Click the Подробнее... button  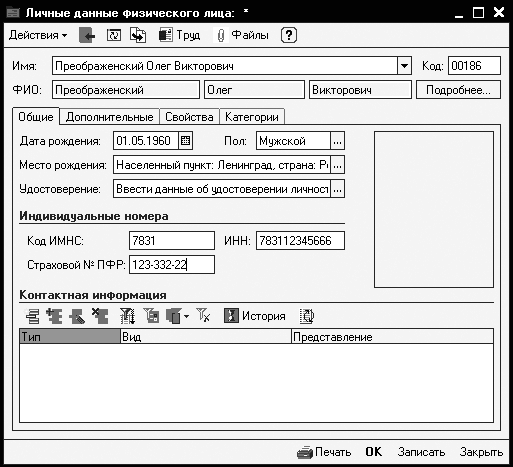click(458, 90)
